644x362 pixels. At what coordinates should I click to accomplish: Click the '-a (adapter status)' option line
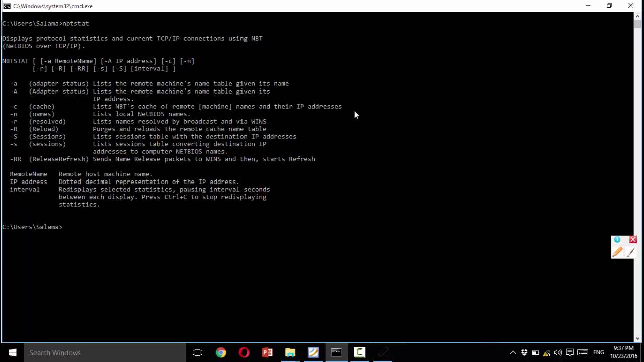[x=149, y=83]
